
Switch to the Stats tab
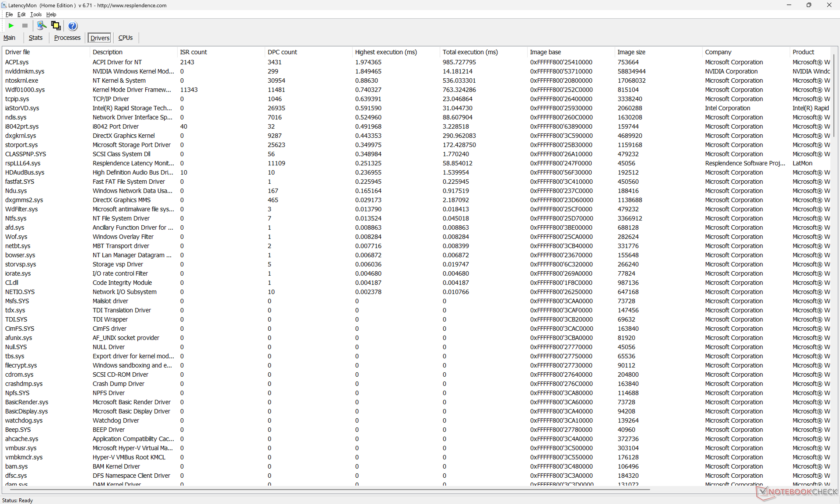(35, 38)
